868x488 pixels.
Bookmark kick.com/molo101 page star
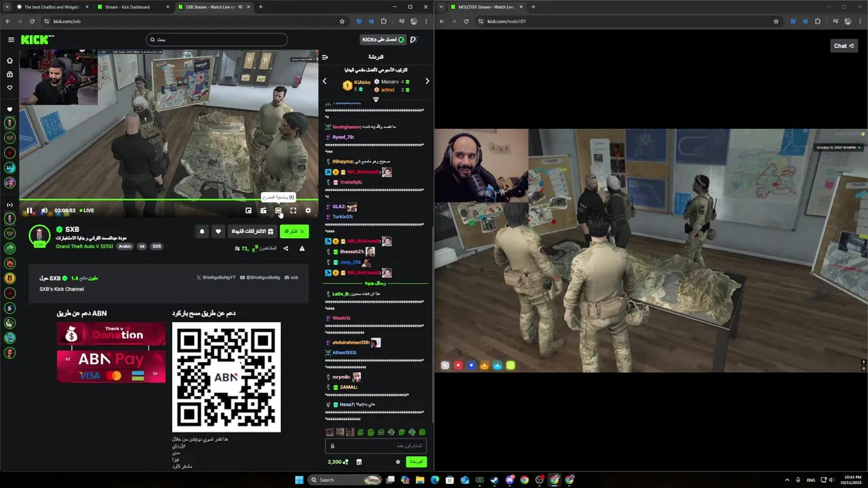tap(776, 21)
